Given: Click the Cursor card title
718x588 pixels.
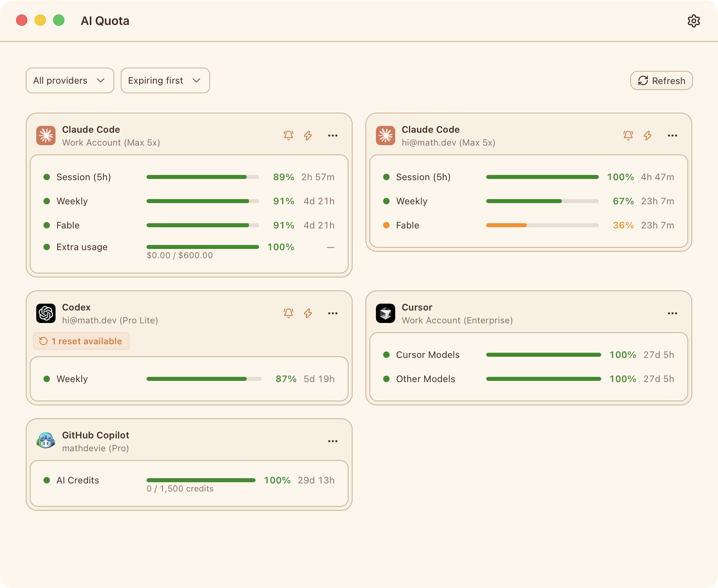Looking at the screenshot, I should [x=417, y=307].
